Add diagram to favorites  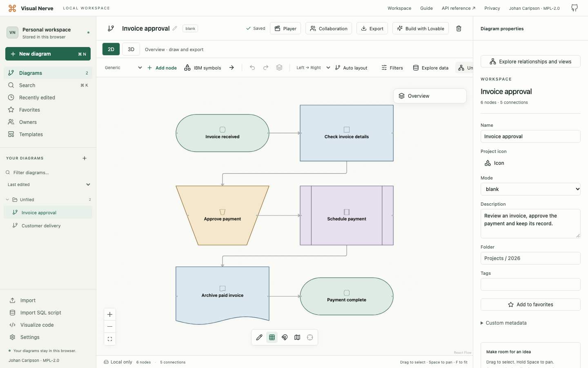coord(530,305)
